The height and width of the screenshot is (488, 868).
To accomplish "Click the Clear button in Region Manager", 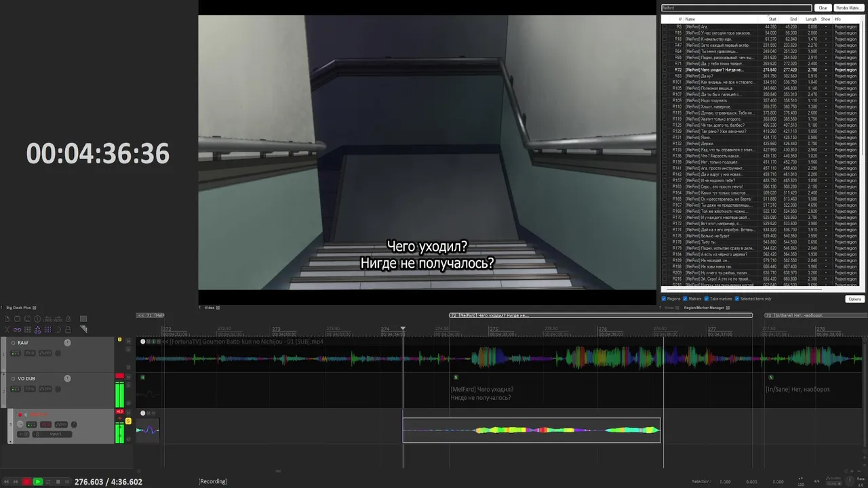I will pyautogui.click(x=823, y=8).
